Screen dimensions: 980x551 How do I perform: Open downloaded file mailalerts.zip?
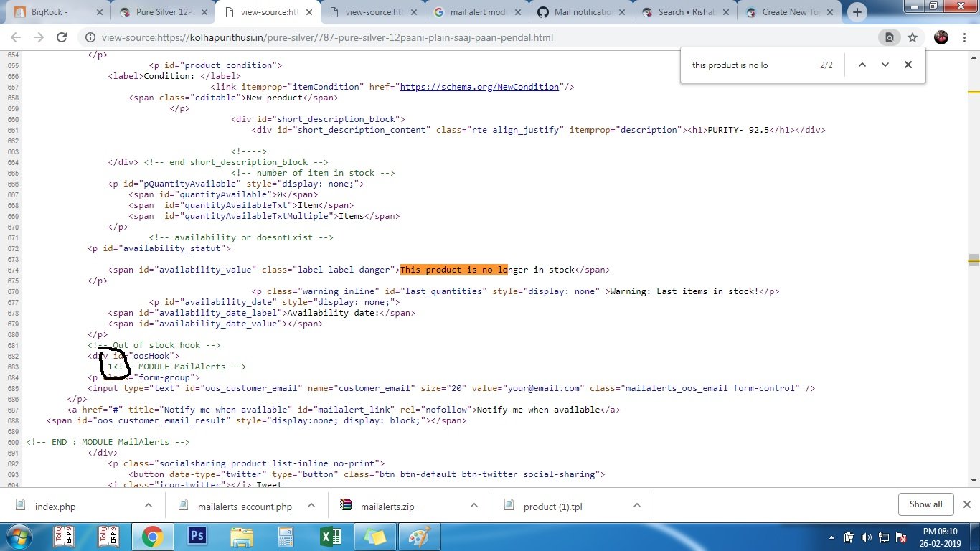387,507
